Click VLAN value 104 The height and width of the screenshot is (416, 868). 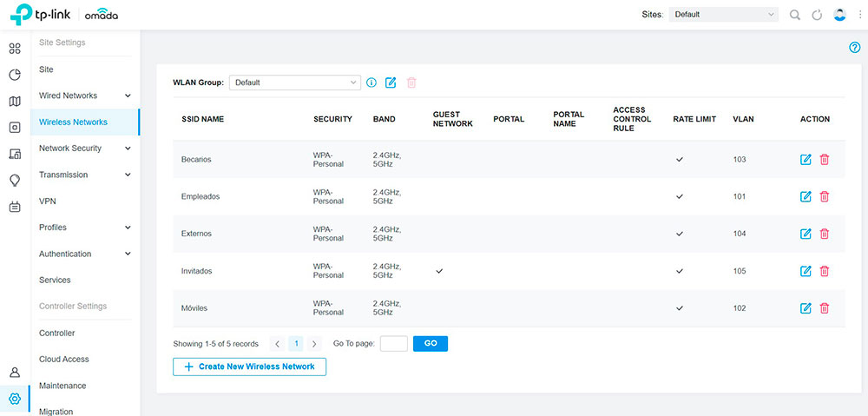pos(740,234)
